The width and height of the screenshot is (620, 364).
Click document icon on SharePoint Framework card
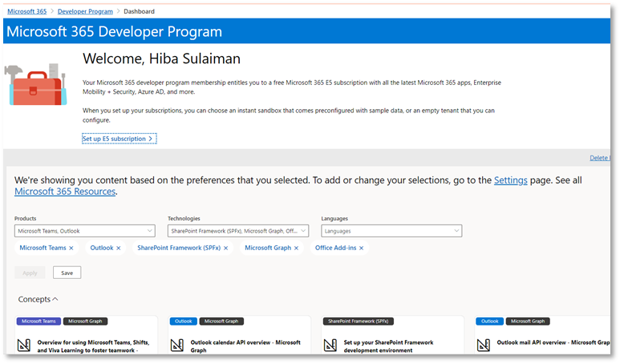[x=330, y=346]
